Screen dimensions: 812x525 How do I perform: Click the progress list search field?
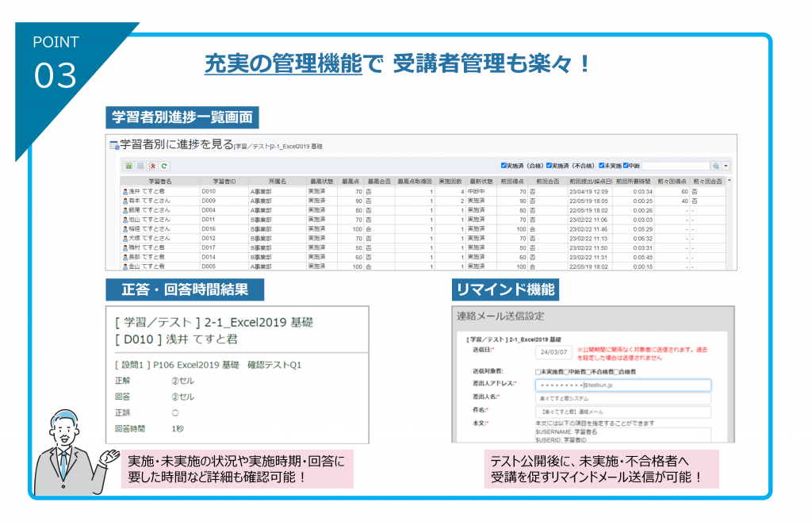tap(676, 166)
